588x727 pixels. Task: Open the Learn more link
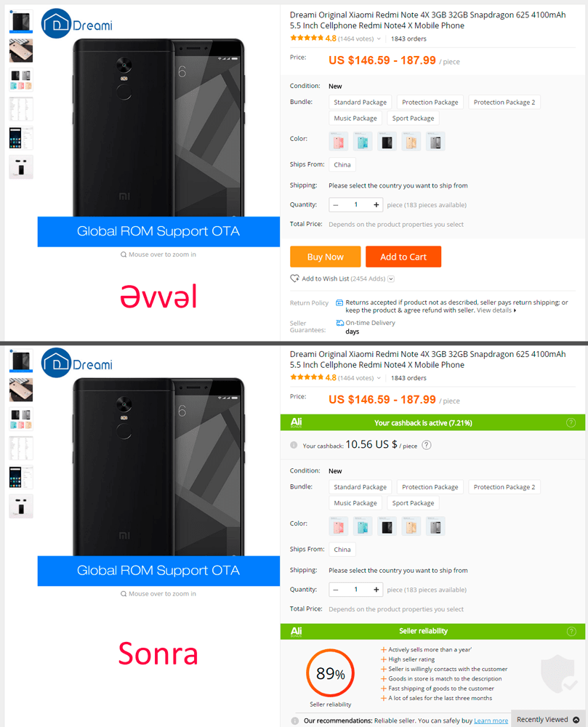(x=491, y=720)
